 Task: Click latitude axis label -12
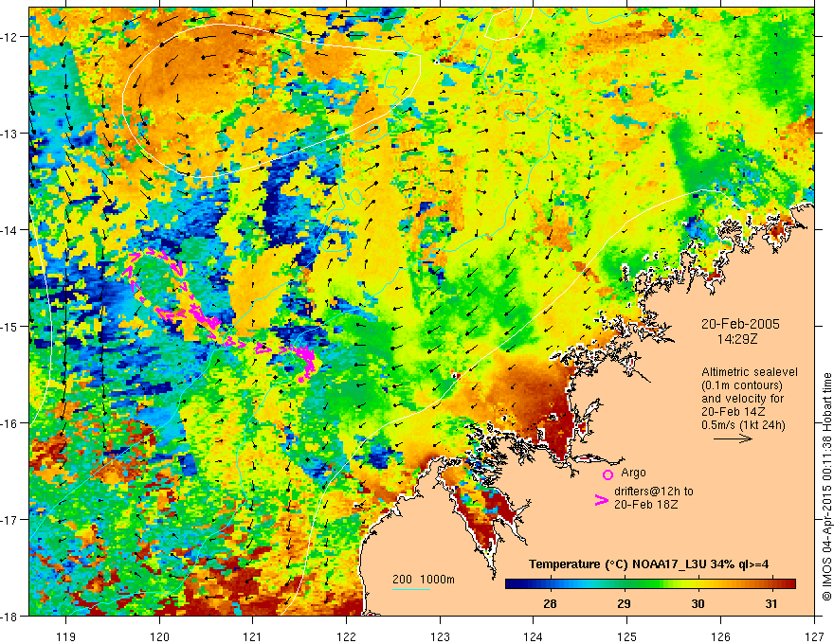click(x=9, y=36)
